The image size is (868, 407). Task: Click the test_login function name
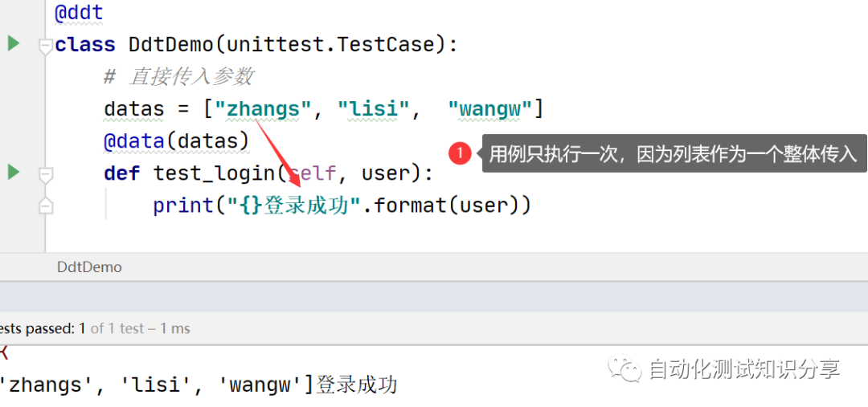(x=215, y=173)
